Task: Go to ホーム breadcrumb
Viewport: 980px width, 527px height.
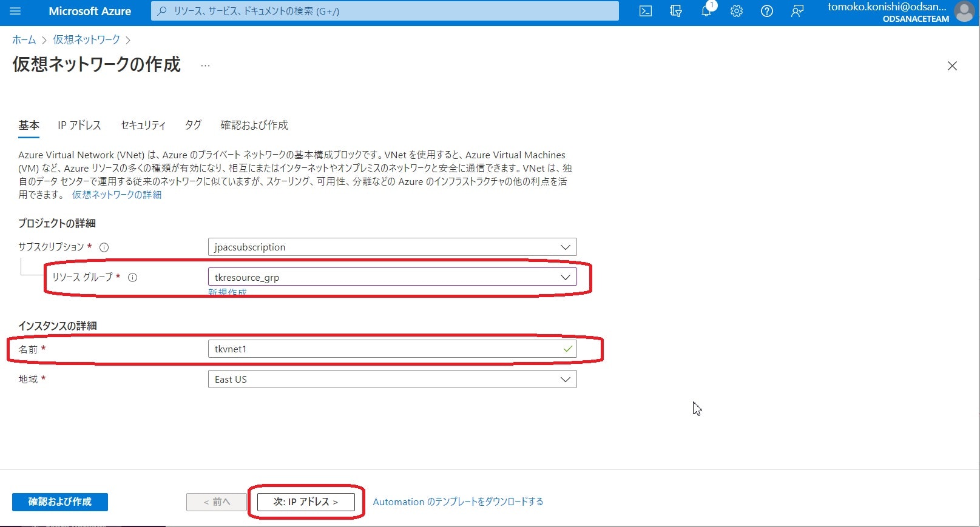Action: coord(24,40)
